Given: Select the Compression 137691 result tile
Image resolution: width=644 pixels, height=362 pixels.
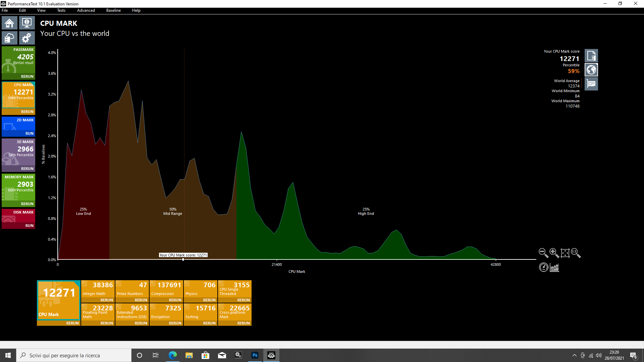Looking at the screenshot, I should click(166, 289).
